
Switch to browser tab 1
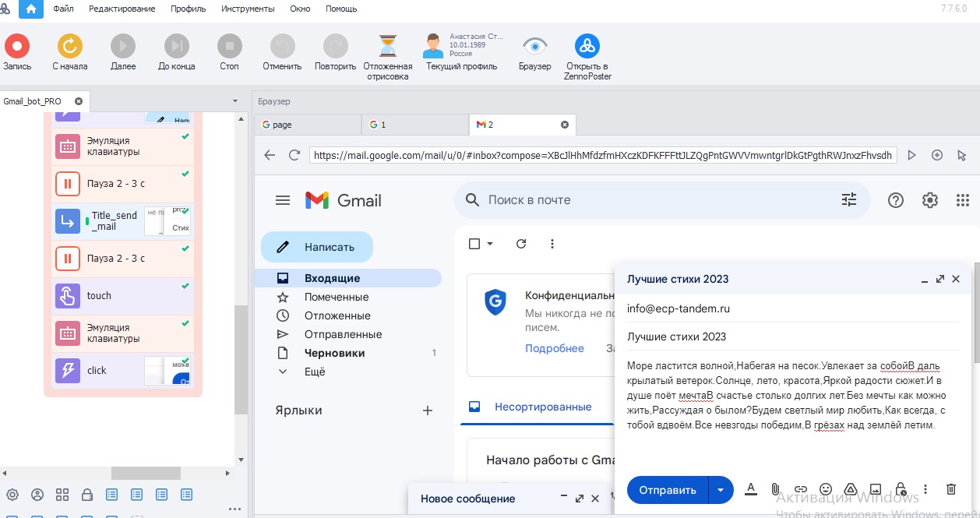pos(415,125)
